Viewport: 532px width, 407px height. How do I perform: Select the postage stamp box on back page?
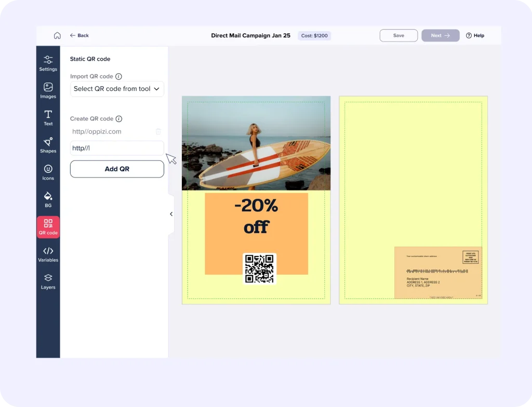click(471, 257)
